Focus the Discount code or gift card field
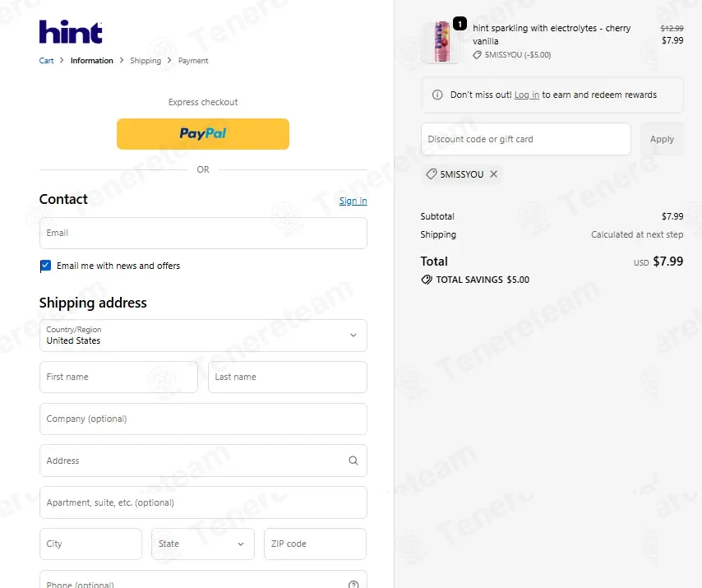 coord(525,139)
